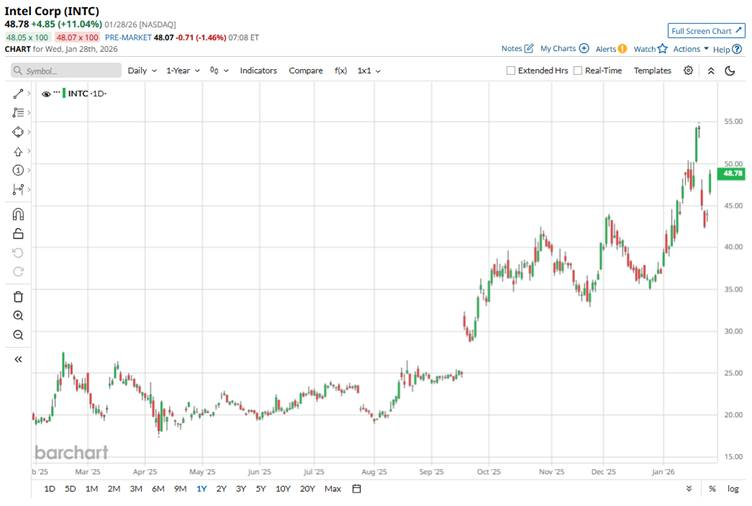Open INTC series options ellipsis

57,92
